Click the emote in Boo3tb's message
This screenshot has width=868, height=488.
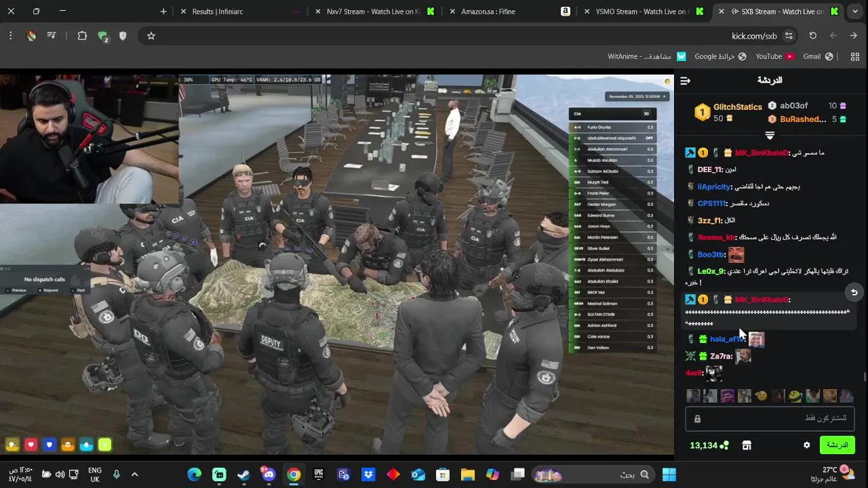[x=736, y=255]
